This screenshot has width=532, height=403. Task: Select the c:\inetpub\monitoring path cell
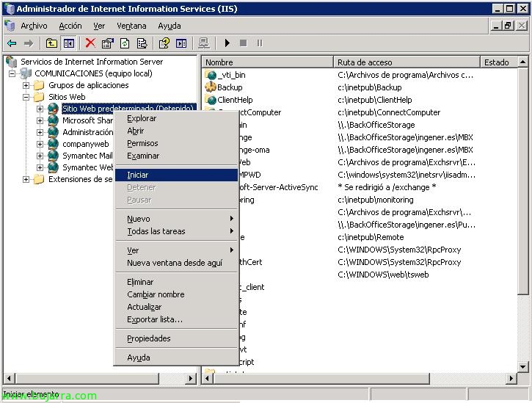click(376, 200)
